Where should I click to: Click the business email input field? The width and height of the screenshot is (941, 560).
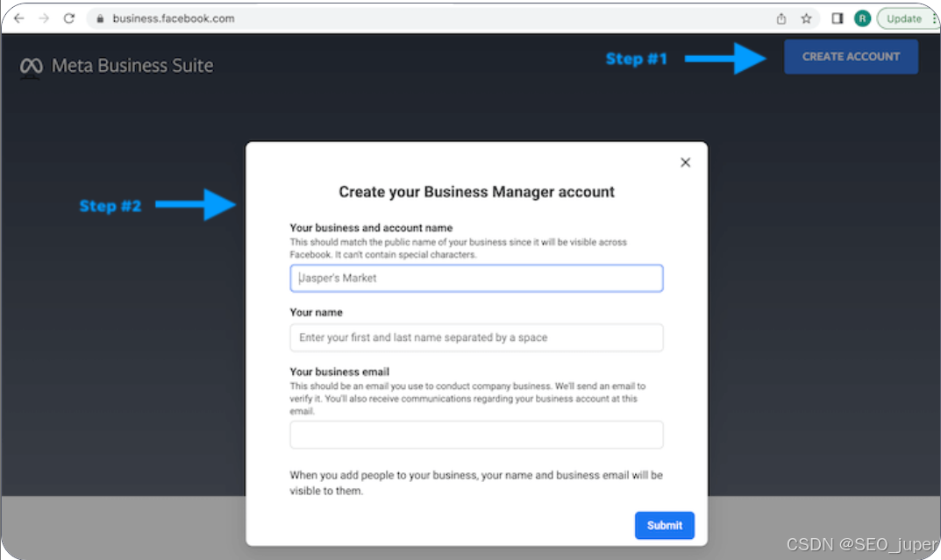coord(476,435)
